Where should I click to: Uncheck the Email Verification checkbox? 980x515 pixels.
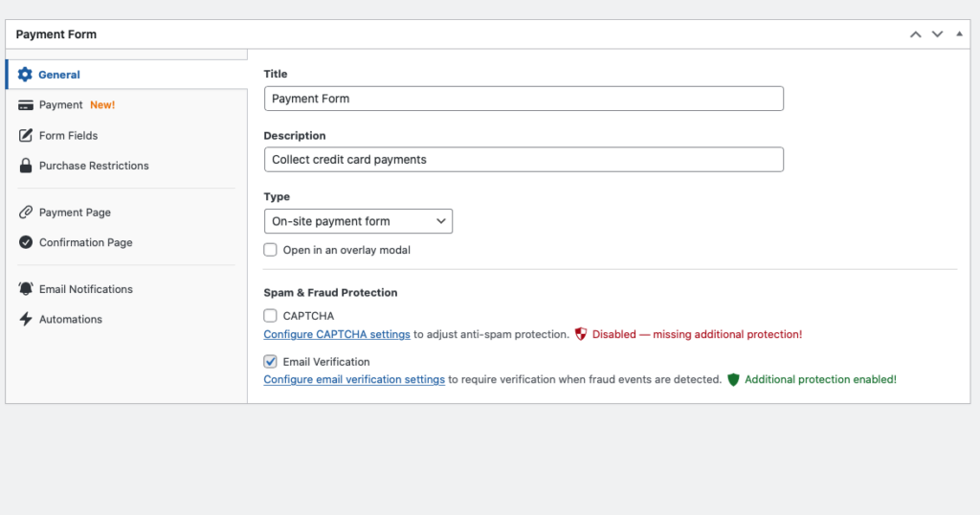pyautogui.click(x=271, y=362)
